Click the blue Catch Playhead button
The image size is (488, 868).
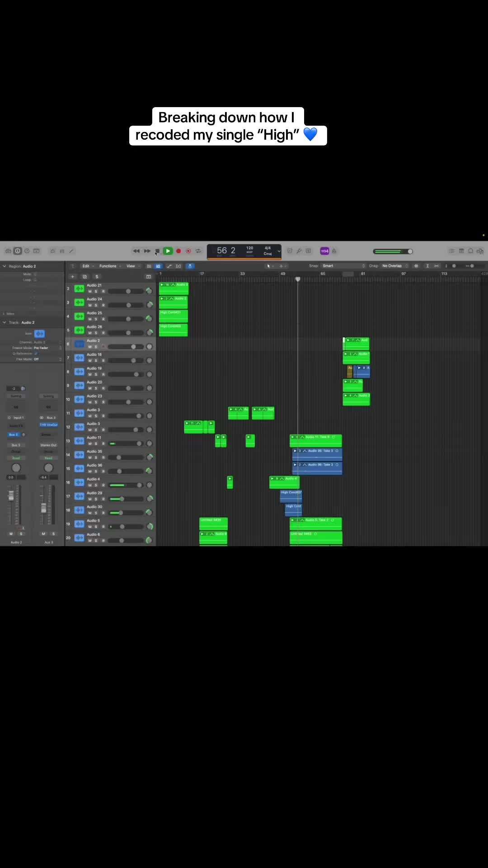(190, 266)
